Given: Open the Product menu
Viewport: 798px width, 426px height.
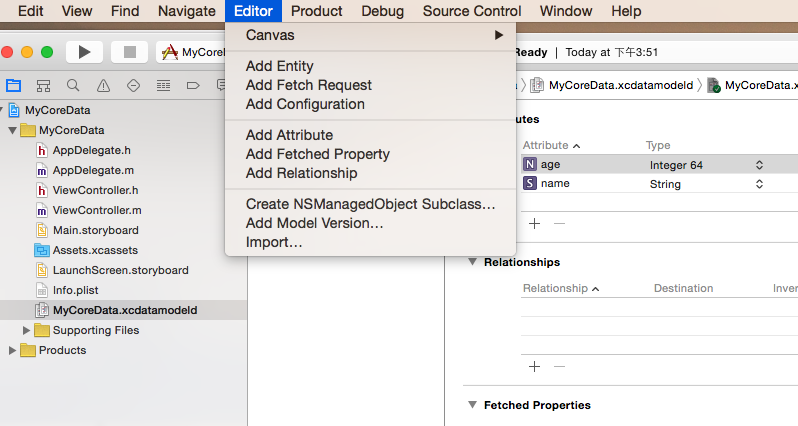Looking at the screenshot, I should click(x=317, y=11).
